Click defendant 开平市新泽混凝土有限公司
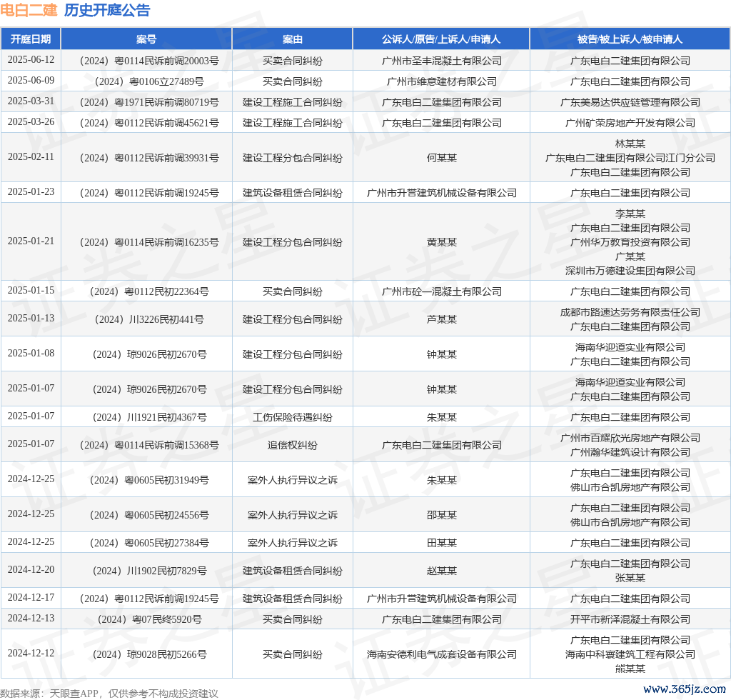 (630, 619)
